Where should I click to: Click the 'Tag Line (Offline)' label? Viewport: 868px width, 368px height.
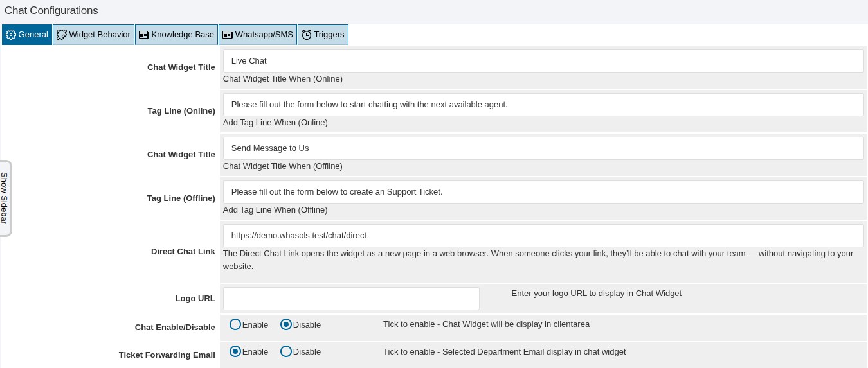coord(181,198)
